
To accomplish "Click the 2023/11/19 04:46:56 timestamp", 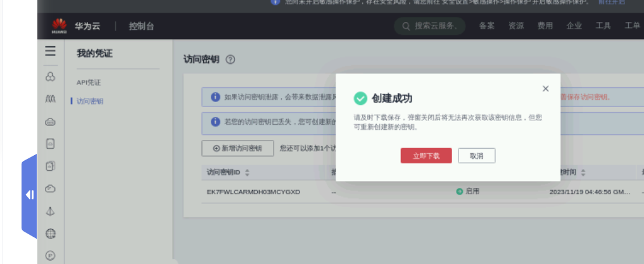I will [590, 192].
